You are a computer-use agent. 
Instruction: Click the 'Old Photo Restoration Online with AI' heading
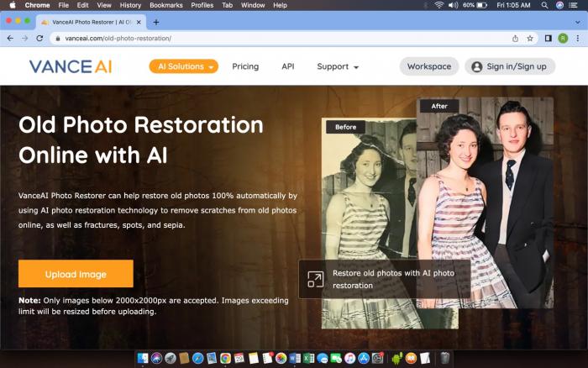[141, 140]
